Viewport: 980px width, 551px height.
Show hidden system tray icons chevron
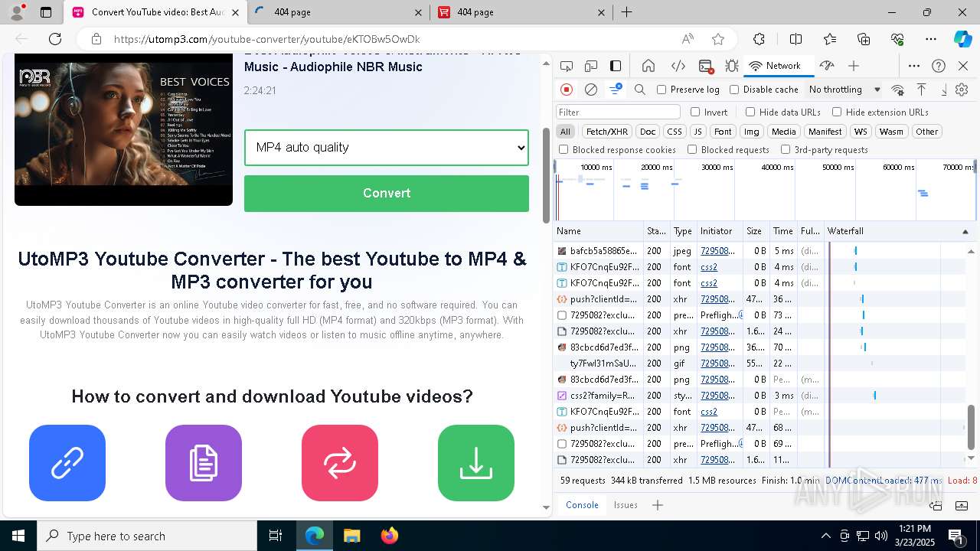tap(825, 536)
